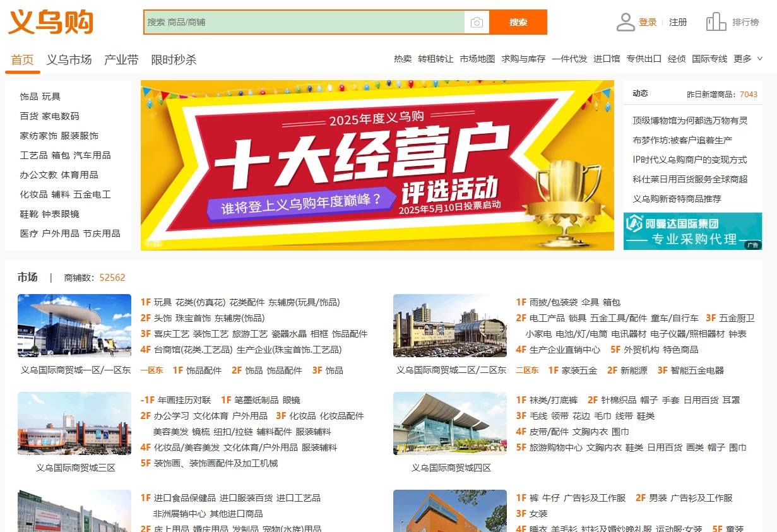Click the 义乌购 logo
This screenshot has height=532, width=777.
click(50, 23)
